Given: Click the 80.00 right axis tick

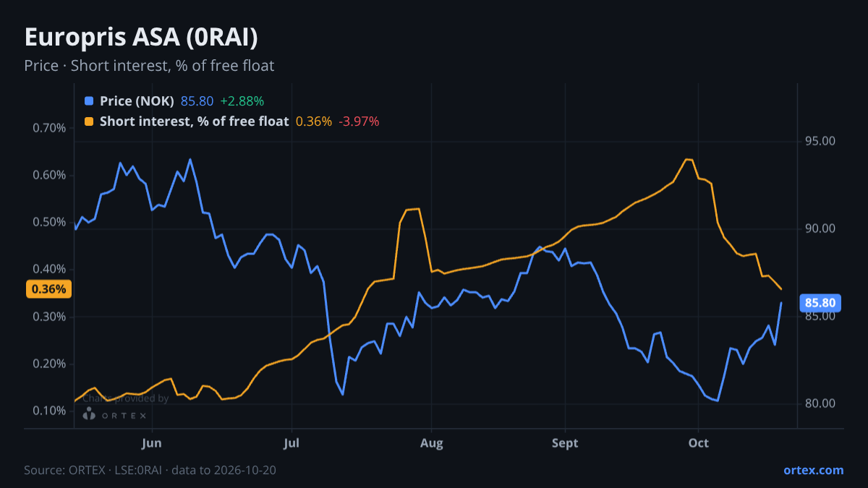Looking at the screenshot, I should 820,403.
